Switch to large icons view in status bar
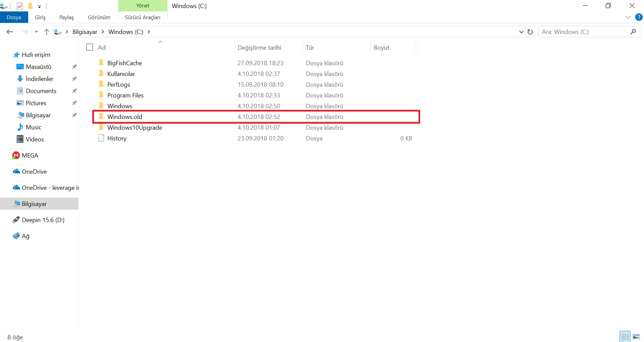This screenshot has height=342, width=644. click(x=636, y=336)
